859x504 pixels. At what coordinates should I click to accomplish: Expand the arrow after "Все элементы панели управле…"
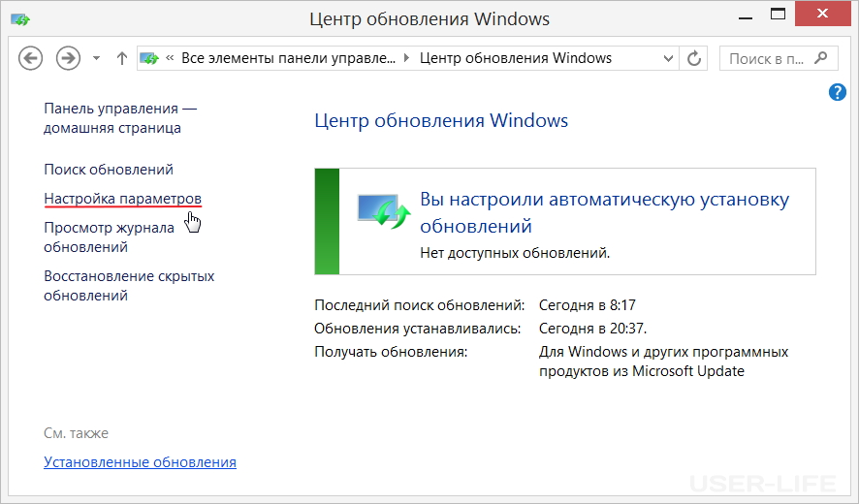(406, 58)
